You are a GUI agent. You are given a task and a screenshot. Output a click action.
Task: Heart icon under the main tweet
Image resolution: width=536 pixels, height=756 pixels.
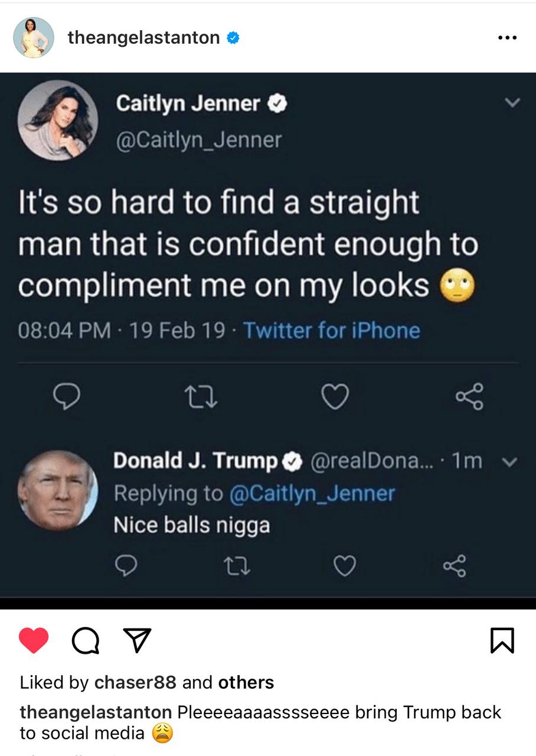[x=335, y=396]
